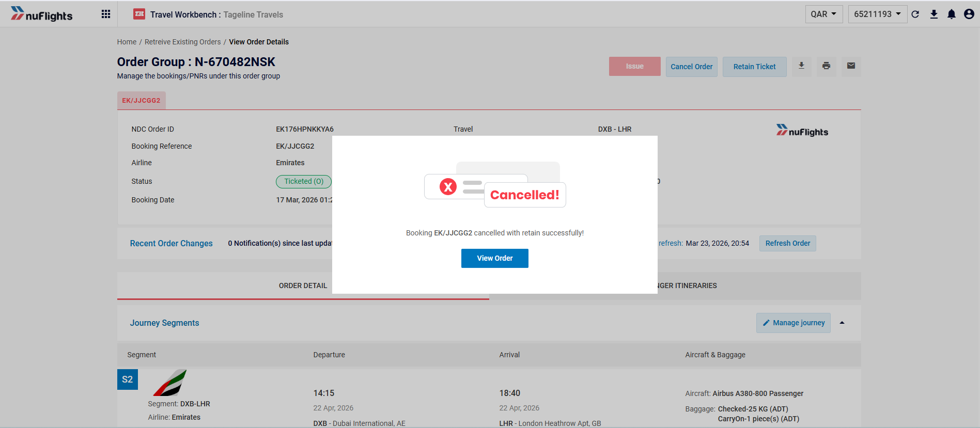
Task: Click the Emirates airline value in order details
Action: click(290, 163)
